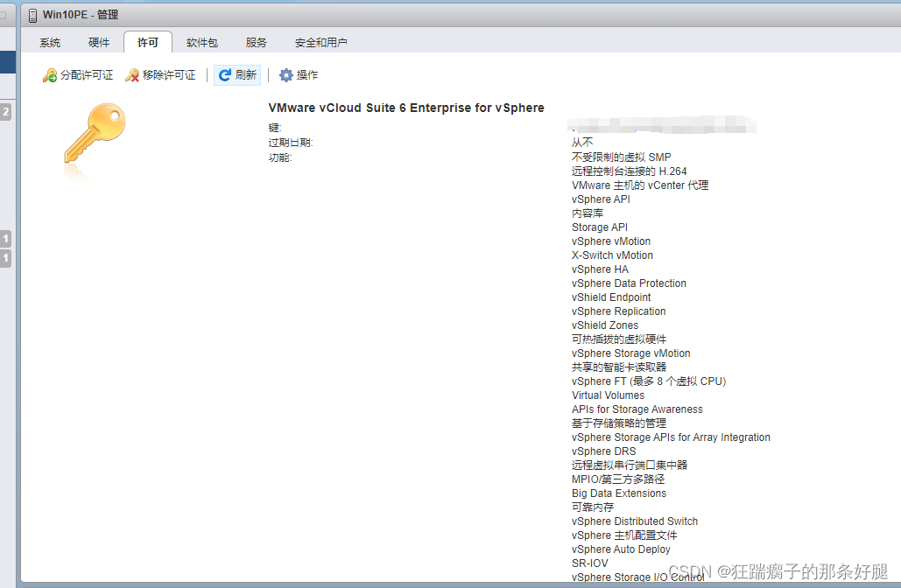Click the host icon beside Win10PE title
Screen dimensions: 901x588
(32, 16)
